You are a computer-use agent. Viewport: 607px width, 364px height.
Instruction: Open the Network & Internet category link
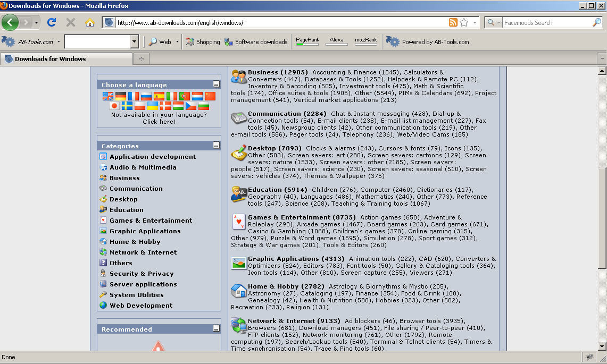pos(144,252)
